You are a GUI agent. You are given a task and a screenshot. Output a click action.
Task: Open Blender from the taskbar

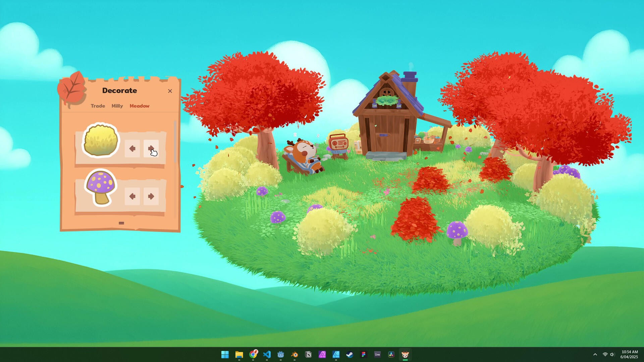pos(294,355)
